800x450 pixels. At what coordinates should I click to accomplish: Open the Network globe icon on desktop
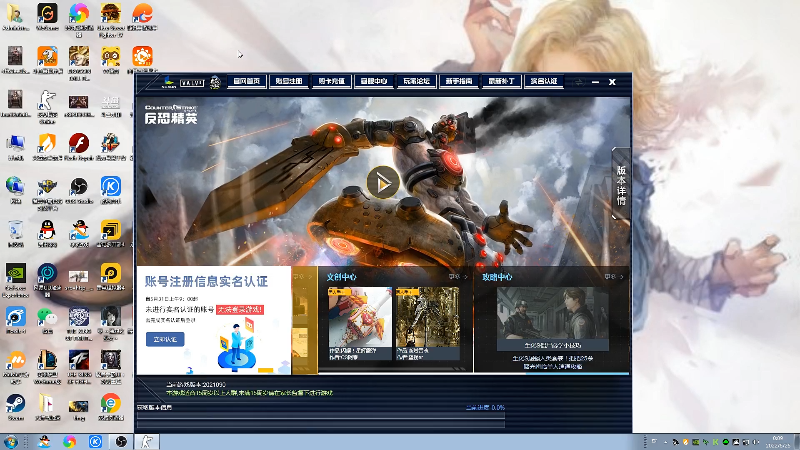tap(15, 190)
